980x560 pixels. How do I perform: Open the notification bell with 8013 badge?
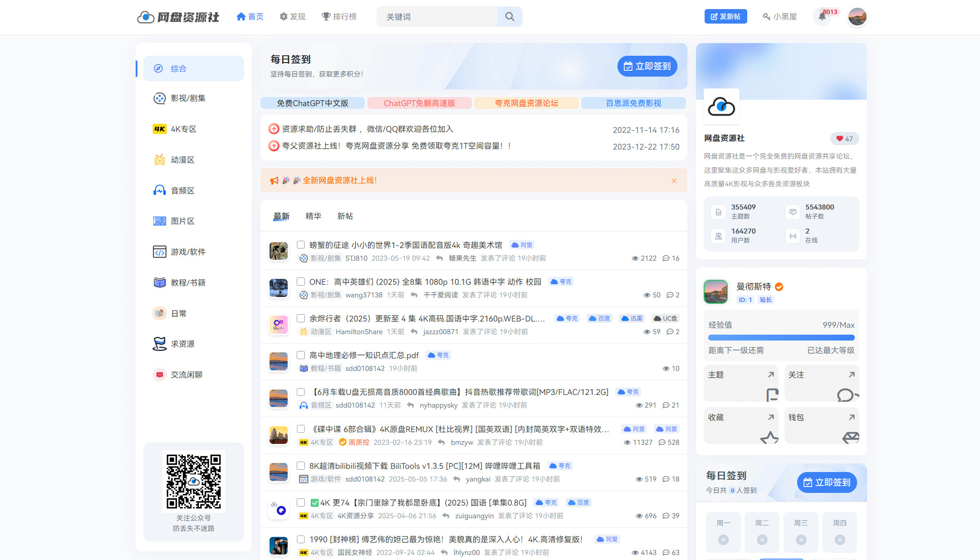pos(822,17)
